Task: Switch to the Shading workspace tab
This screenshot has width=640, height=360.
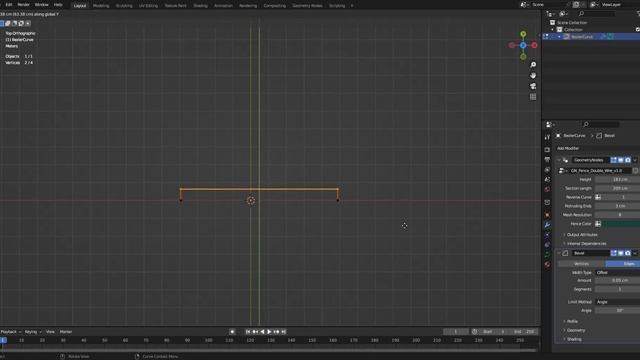Action: pos(200,6)
